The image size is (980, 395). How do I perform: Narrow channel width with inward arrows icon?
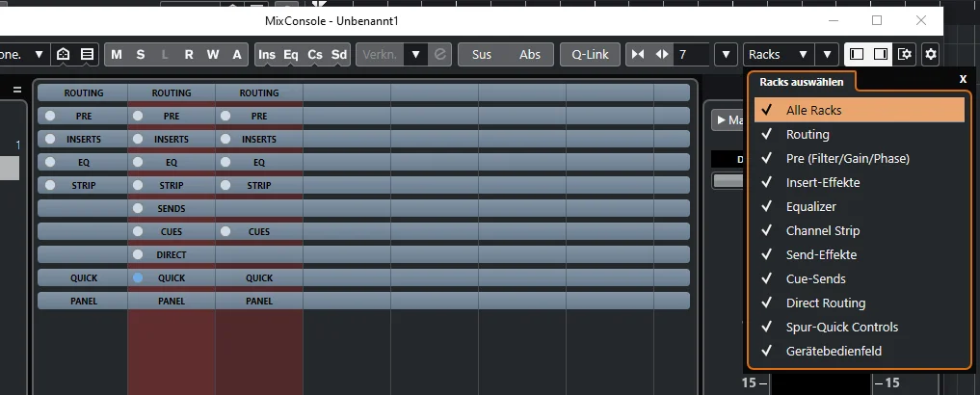[x=638, y=54]
